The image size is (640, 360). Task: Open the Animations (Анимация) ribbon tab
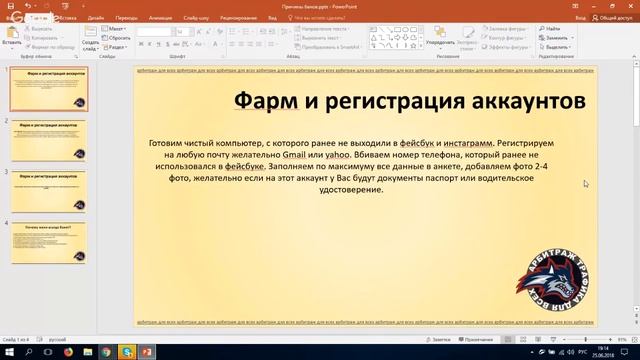pos(160,18)
